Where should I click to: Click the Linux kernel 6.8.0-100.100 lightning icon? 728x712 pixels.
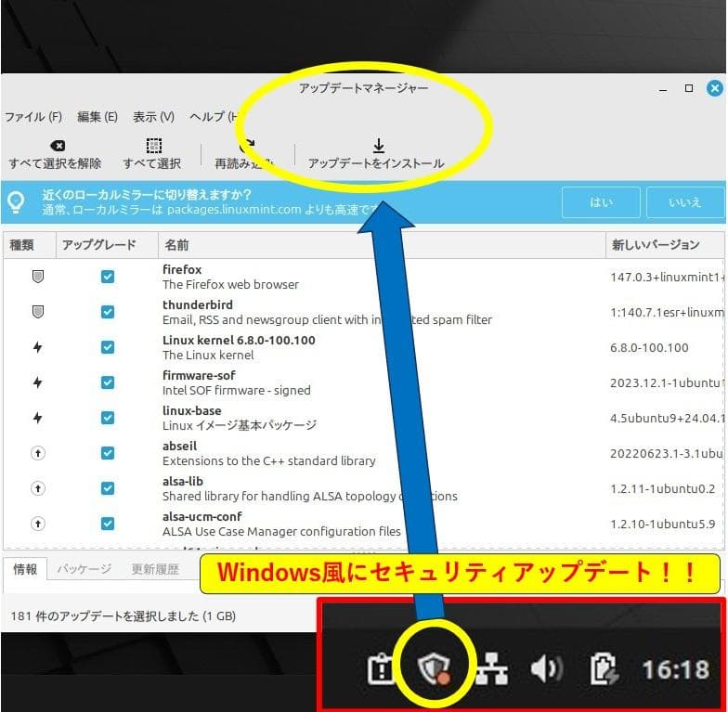[x=38, y=347]
